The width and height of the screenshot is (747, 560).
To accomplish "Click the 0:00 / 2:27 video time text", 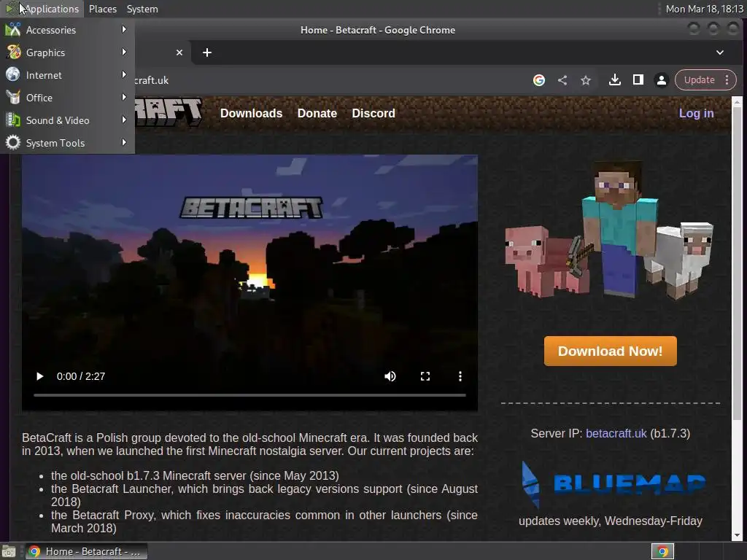I will (81, 376).
